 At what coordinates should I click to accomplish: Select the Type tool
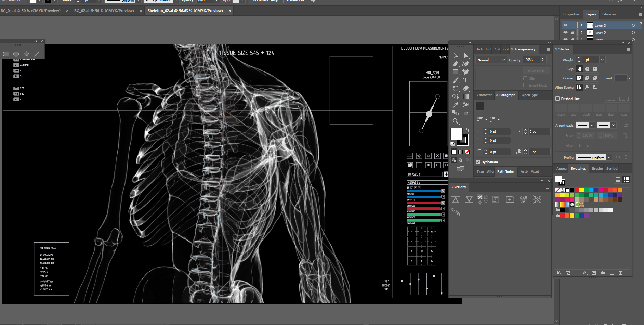466,80
